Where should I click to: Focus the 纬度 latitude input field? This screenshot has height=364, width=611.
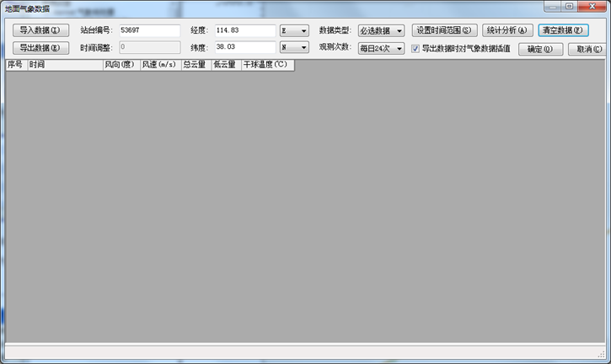pos(244,48)
